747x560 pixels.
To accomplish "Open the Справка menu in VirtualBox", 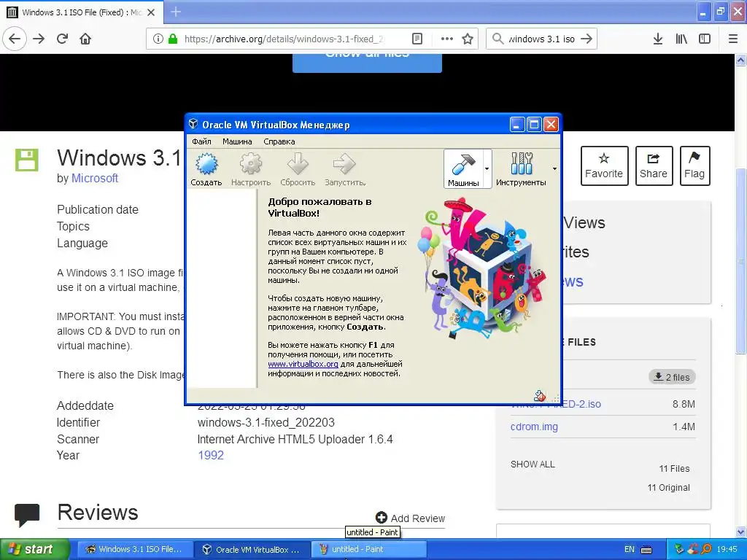I will [279, 141].
